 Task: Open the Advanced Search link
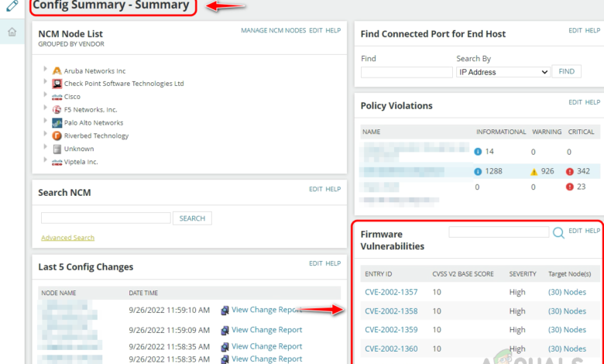point(67,238)
